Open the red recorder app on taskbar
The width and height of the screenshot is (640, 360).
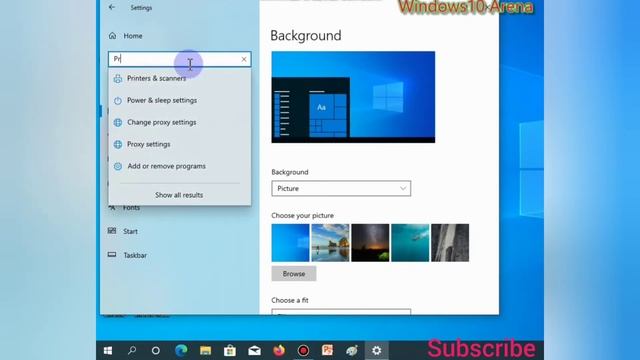303,351
